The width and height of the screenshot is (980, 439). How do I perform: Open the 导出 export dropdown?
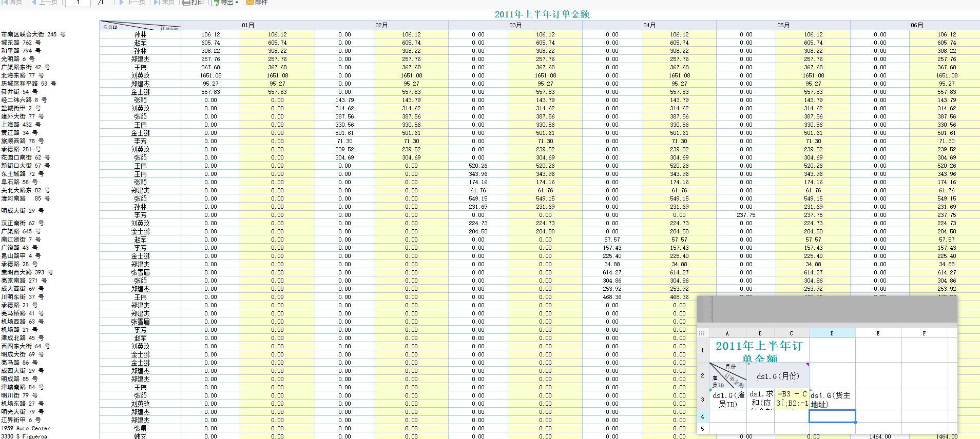[225, 2]
